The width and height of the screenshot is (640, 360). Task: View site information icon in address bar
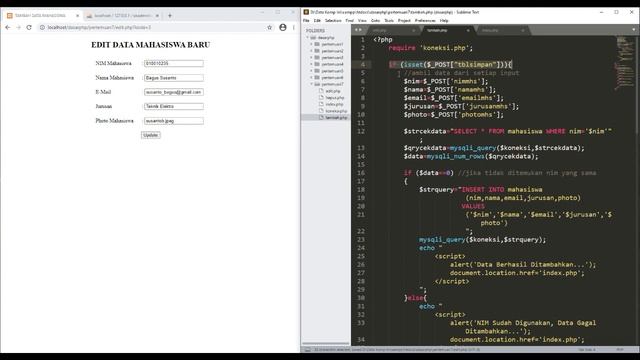(x=42, y=27)
